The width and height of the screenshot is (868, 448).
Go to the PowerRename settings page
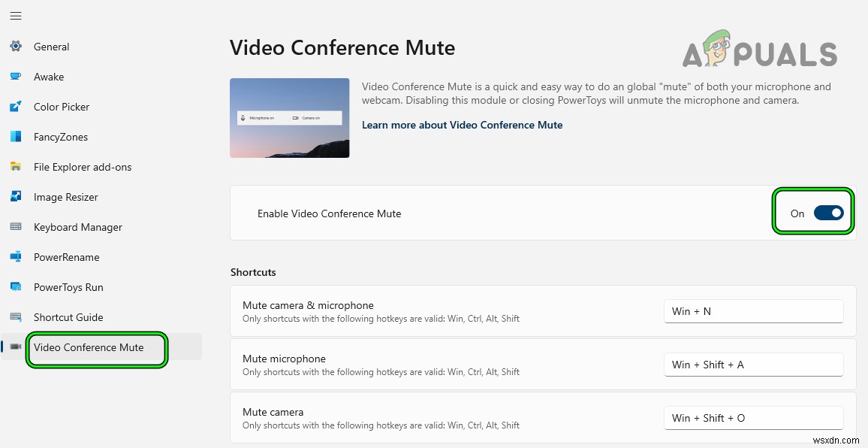(66, 257)
